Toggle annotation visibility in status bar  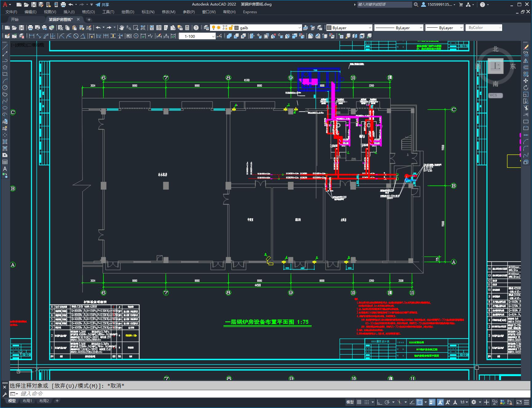click(440, 402)
